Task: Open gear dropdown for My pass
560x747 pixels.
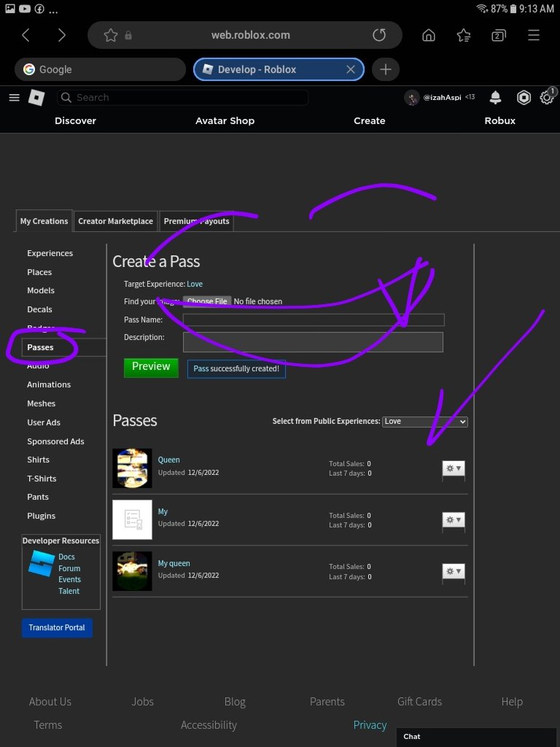Action: (454, 519)
